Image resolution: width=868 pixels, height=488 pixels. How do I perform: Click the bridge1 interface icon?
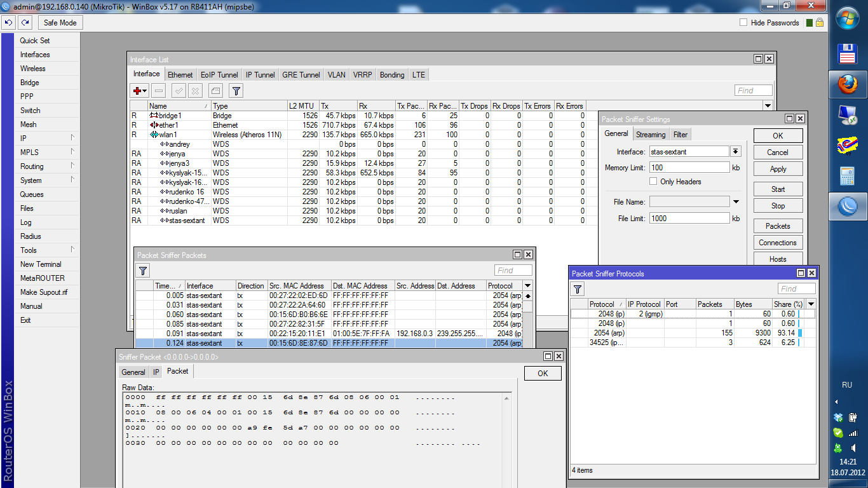(x=154, y=116)
